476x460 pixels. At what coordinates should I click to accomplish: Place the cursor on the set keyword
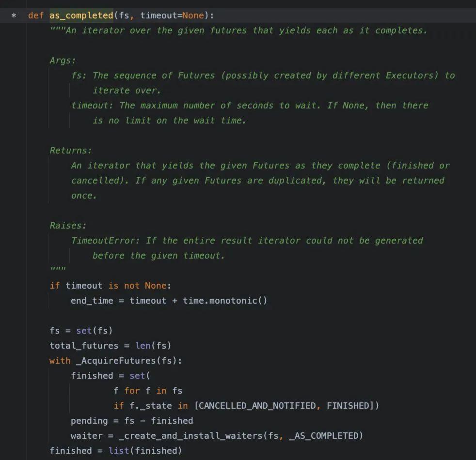pos(85,331)
